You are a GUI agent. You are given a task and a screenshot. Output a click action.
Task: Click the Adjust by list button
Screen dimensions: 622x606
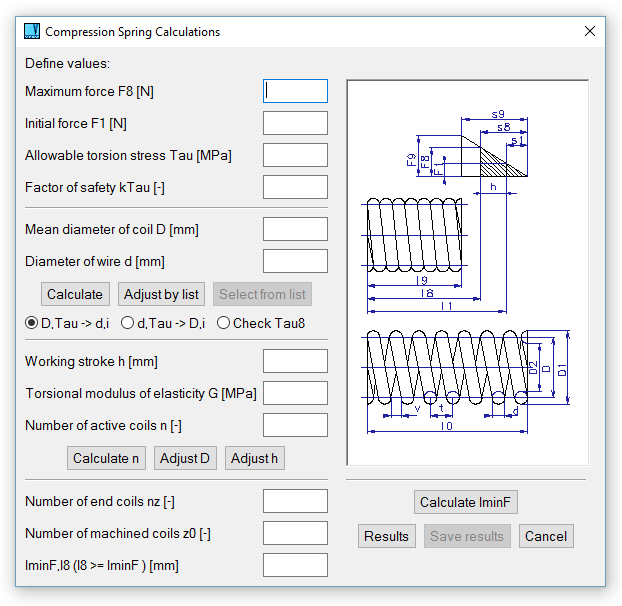(x=161, y=294)
